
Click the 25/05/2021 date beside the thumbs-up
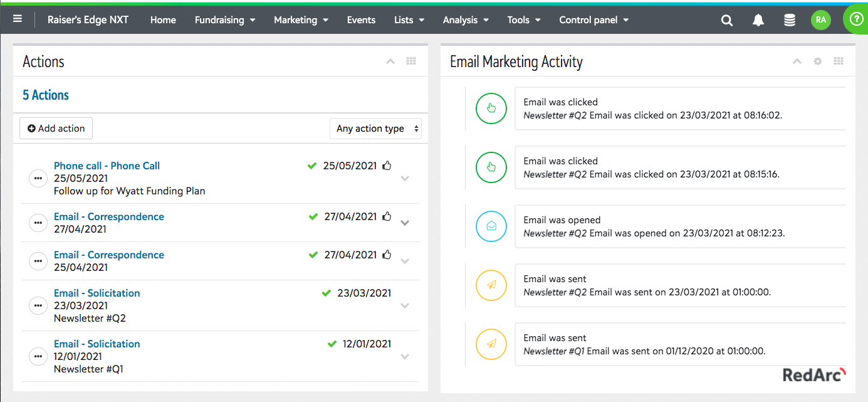[x=350, y=166]
